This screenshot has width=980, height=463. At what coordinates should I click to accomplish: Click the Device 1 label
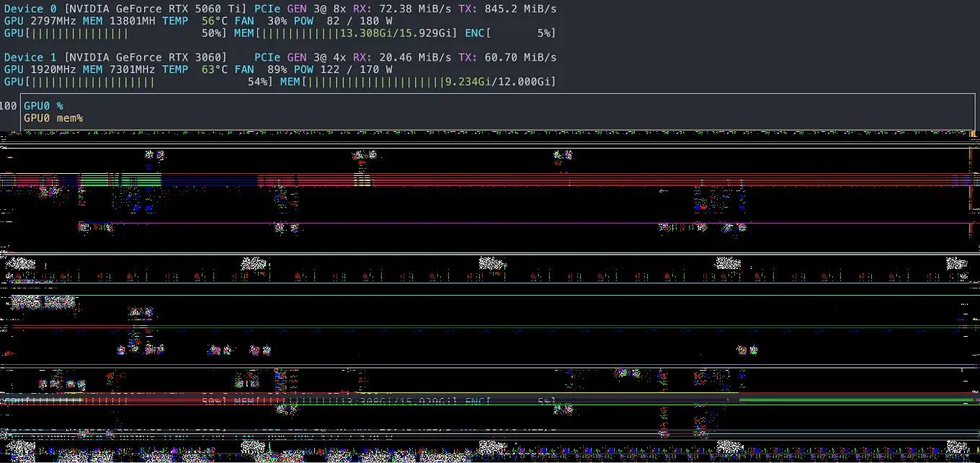click(x=30, y=57)
